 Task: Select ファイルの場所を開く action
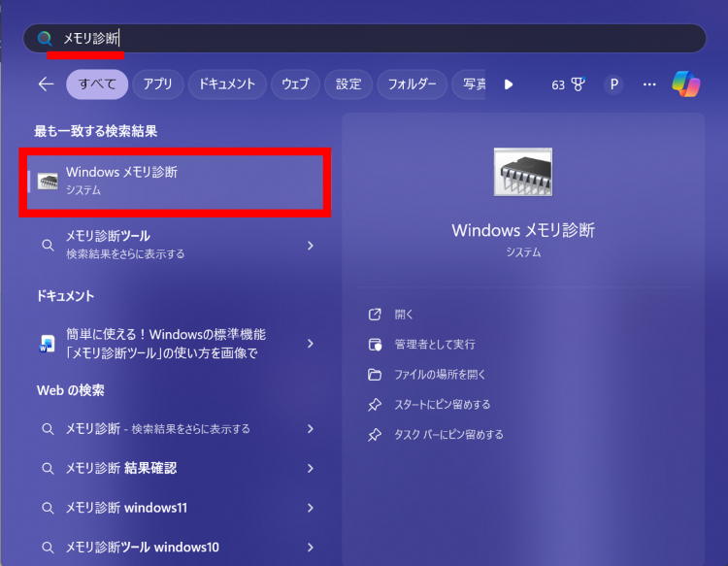tap(440, 374)
